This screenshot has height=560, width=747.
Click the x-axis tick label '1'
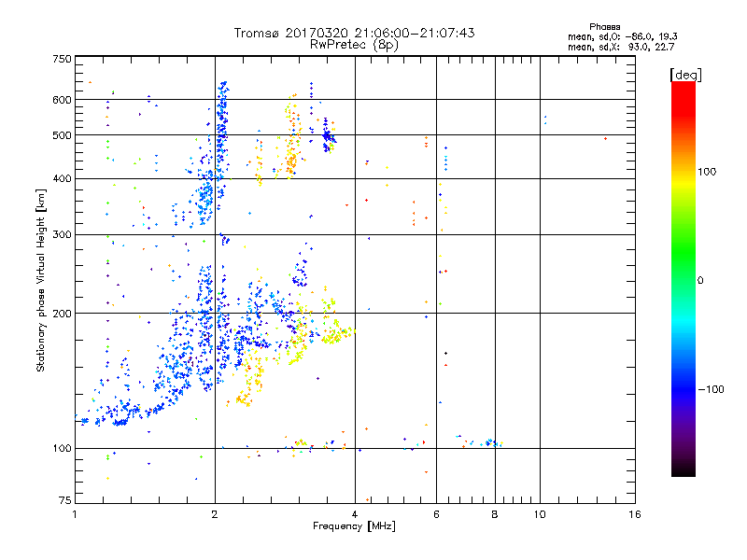pos(75,514)
